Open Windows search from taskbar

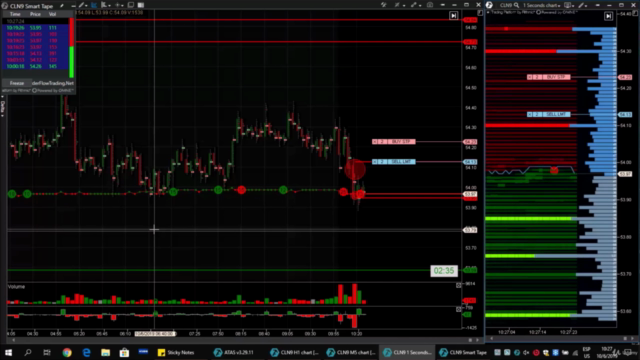[x=28, y=352]
